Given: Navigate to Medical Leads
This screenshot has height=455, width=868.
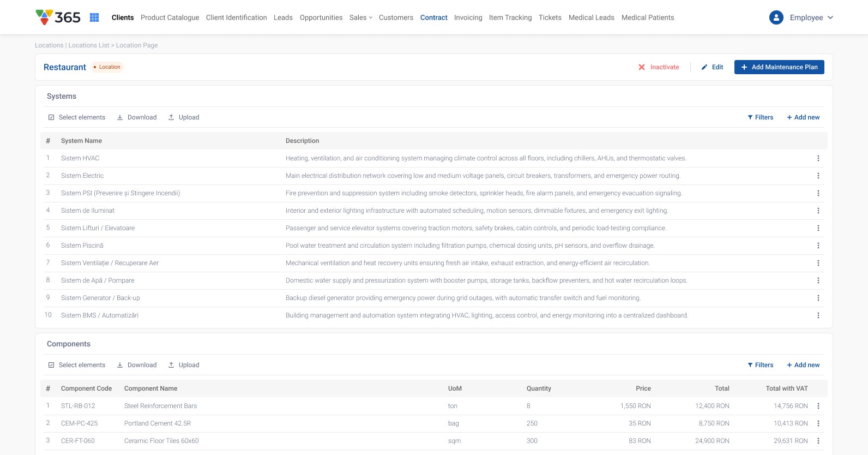Looking at the screenshot, I should (592, 17).
